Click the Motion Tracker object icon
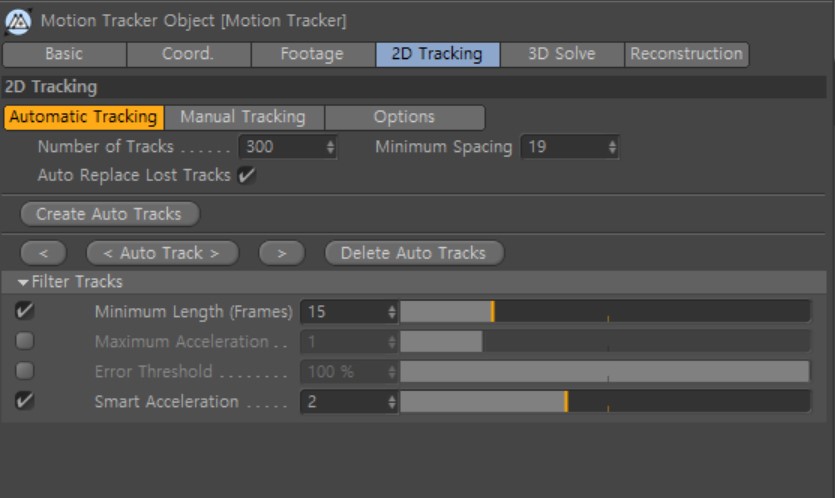Viewport: 835px width, 498px height. click(x=18, y=22)
